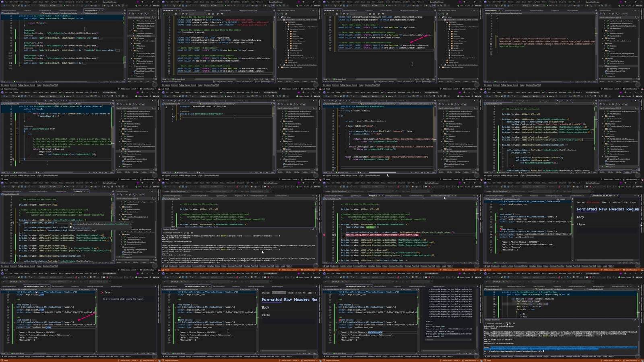Open Any CPU platform dropdown in UsersController.cs screenshot
The image size is (644, 362).
tap(55, 6)
